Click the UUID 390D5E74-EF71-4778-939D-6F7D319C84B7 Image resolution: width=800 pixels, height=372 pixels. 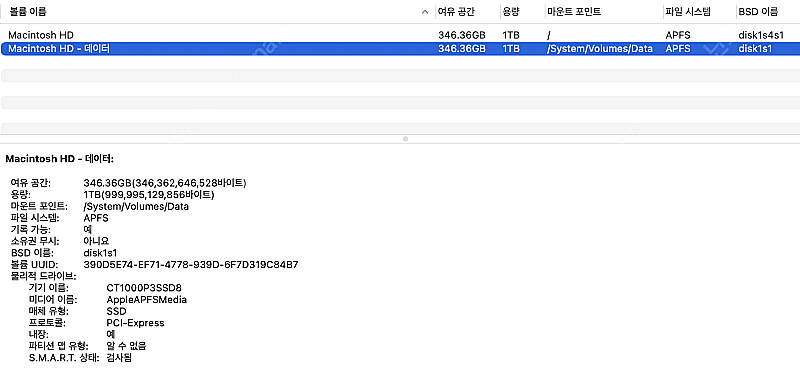point(191,265)
